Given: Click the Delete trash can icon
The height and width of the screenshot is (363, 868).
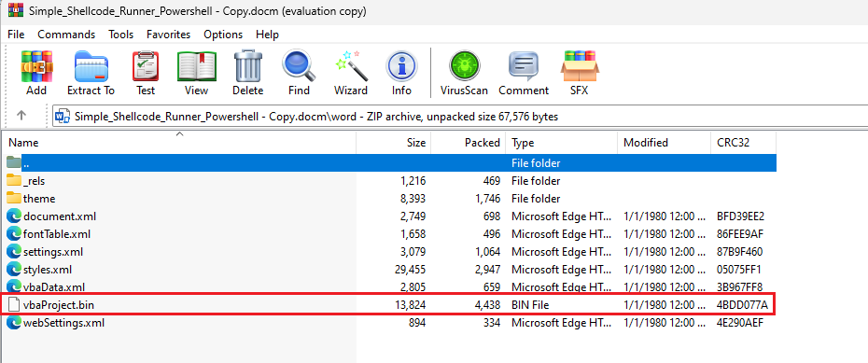Looking at the screenshot, I should pyautogui.click(x=247, y=66).
